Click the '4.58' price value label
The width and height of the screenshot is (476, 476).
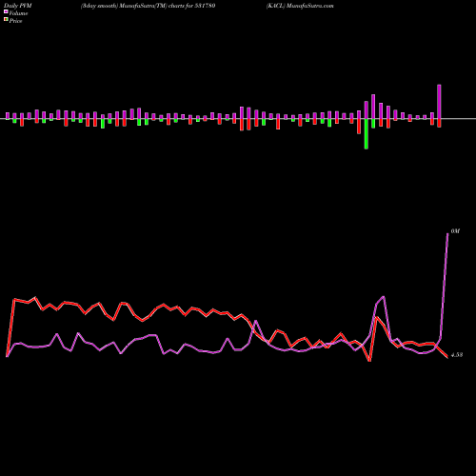coord(457,355)
